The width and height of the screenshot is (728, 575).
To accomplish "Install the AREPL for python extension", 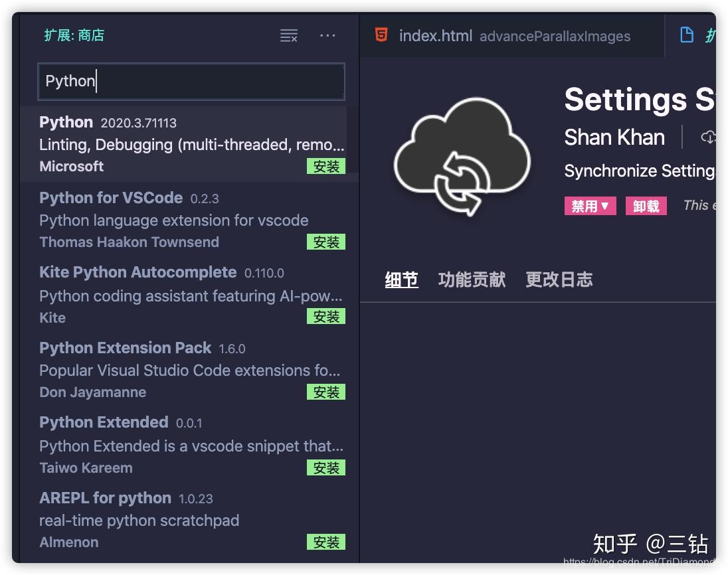I will (x=326, y=542).
